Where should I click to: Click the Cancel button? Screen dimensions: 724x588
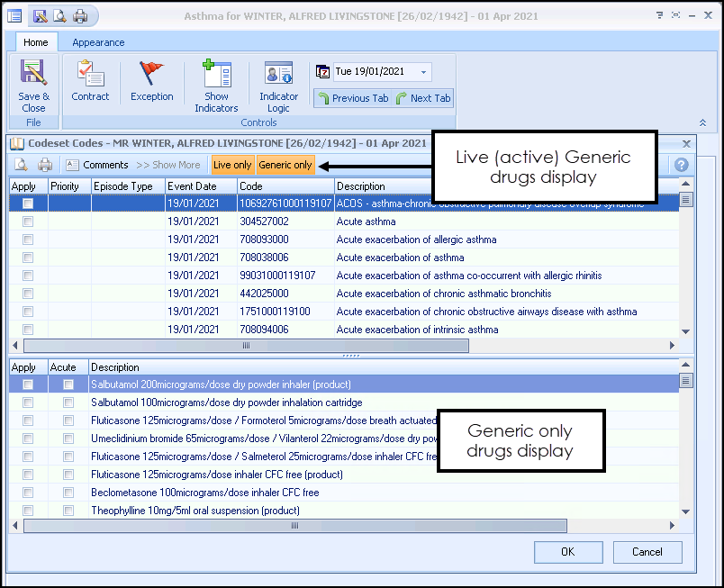pyautogui.click(x=647, y=552)
